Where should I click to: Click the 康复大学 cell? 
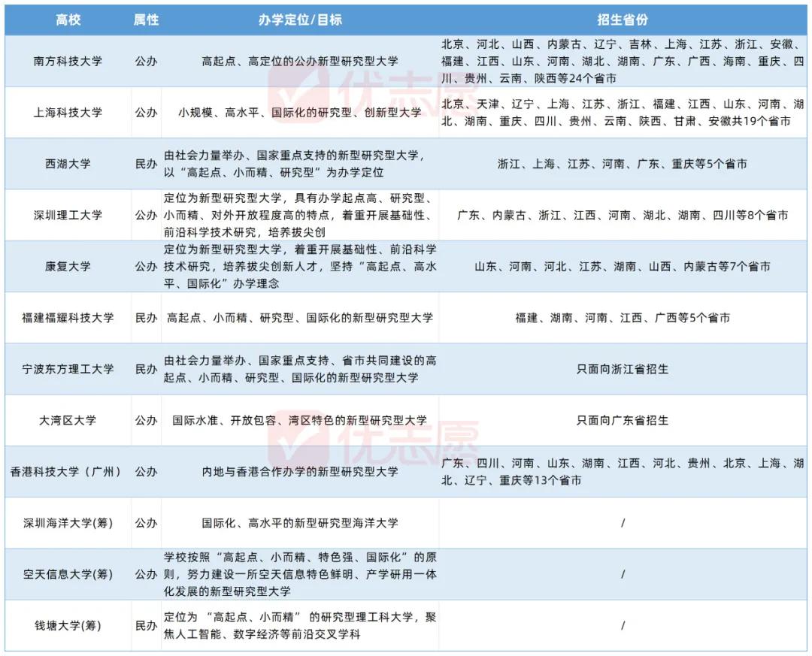68,266
